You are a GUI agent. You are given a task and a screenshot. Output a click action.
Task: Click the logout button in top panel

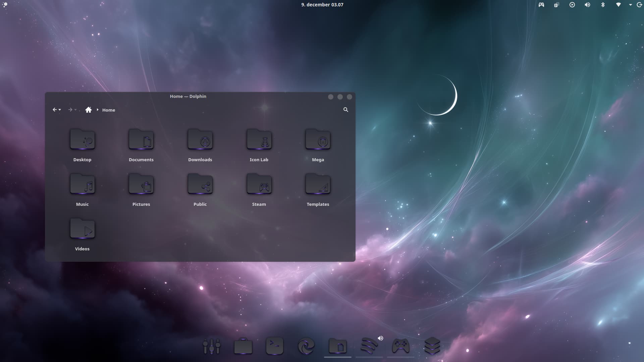[x=639, y=5]
